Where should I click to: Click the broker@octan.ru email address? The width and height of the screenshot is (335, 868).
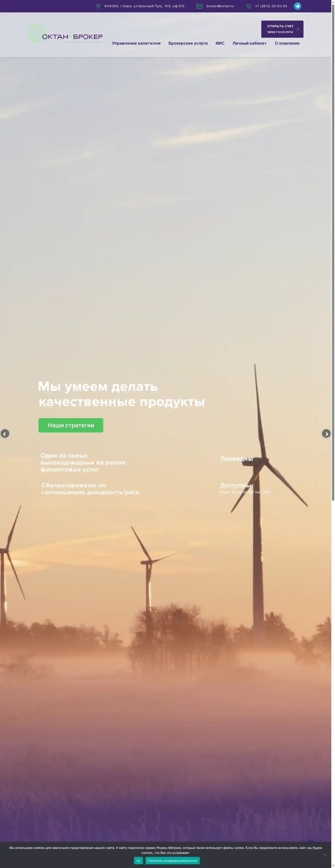[x=220, y=6]
